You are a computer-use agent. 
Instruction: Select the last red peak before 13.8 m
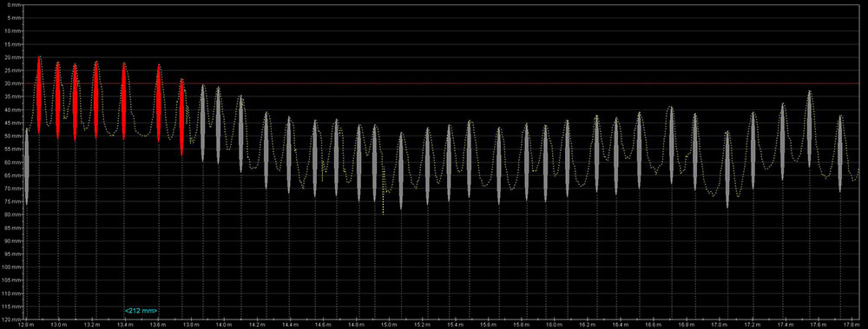[181, 117]
